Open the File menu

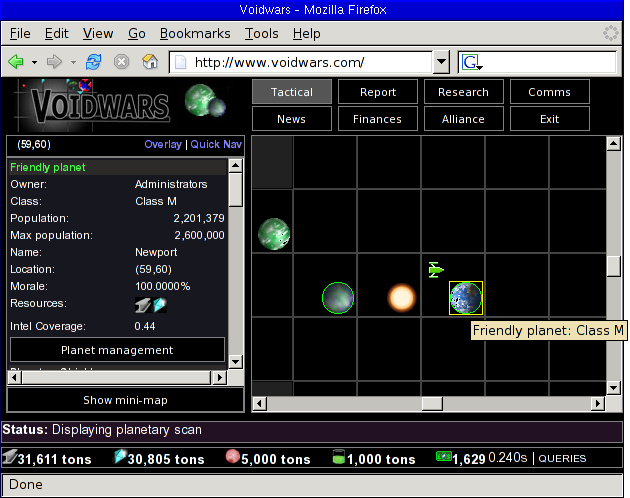click(x=20, y=33)
